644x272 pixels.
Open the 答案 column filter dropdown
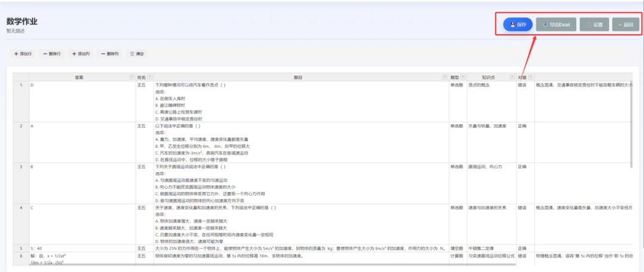[131, 77]
